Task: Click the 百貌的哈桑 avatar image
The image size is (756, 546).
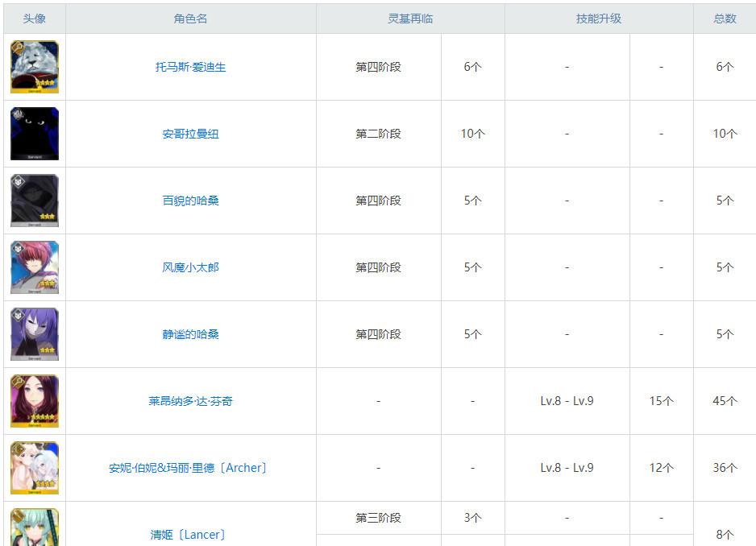Action: pyautogui.click(x=34, y=201)
